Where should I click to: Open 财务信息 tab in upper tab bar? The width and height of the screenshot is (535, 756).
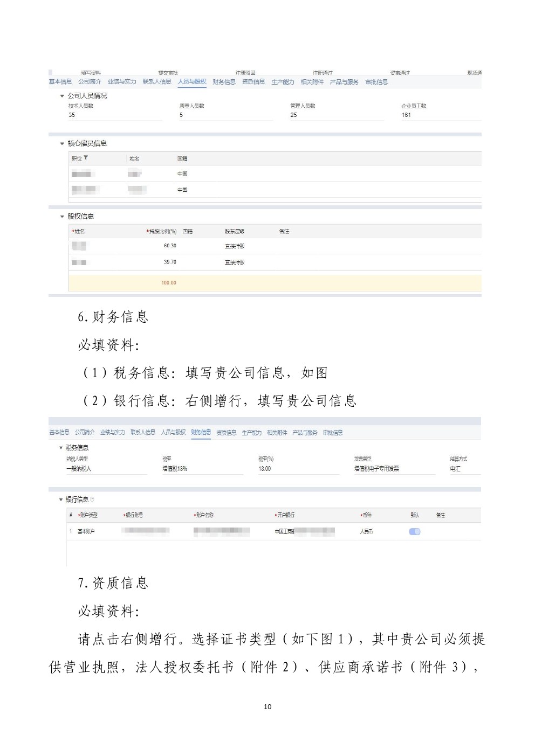click(224, 82)
